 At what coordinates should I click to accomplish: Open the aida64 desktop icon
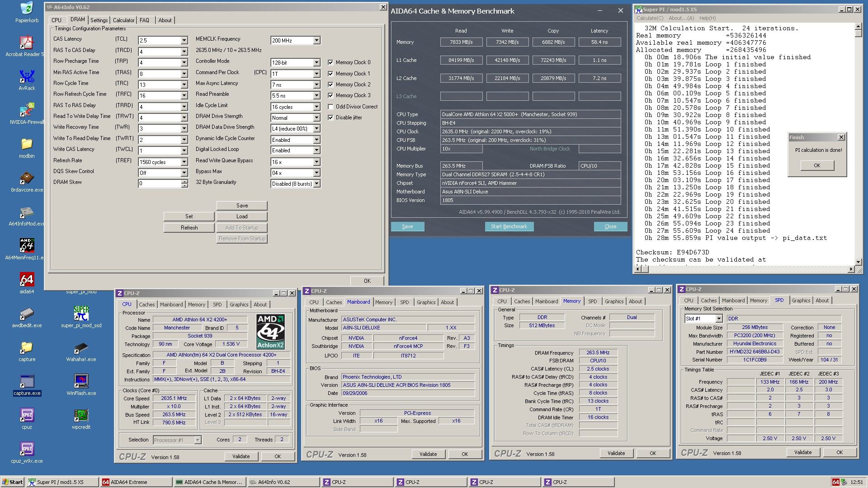27,280
